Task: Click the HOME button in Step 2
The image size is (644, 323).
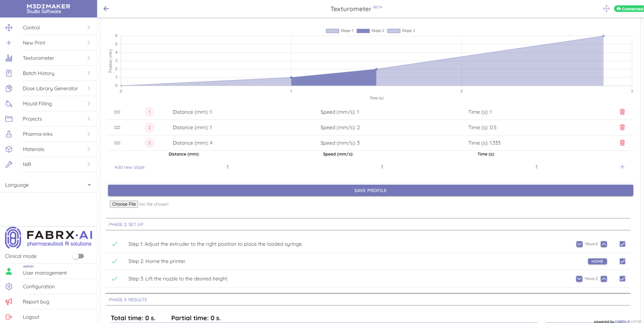Action: tap(597, 261)
